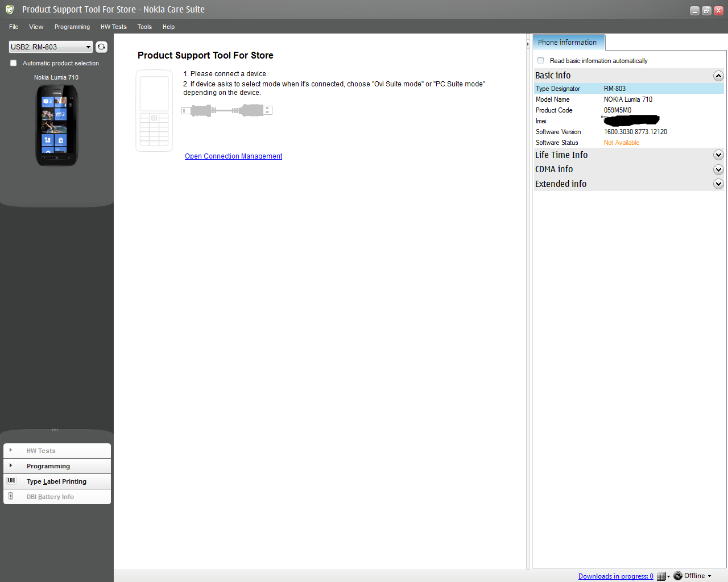Click the Nokia Care Suite app icon in title bar
This screenshot has height=582, width=728.
point(10,9)
